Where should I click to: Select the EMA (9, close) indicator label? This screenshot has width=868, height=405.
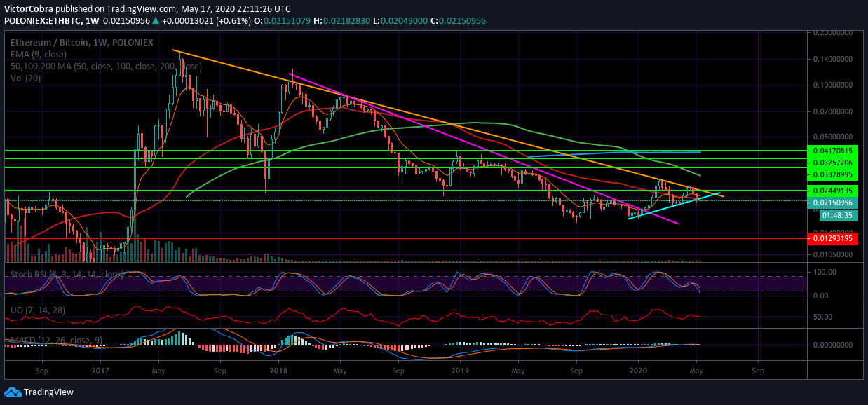click(x=39, y=54)
